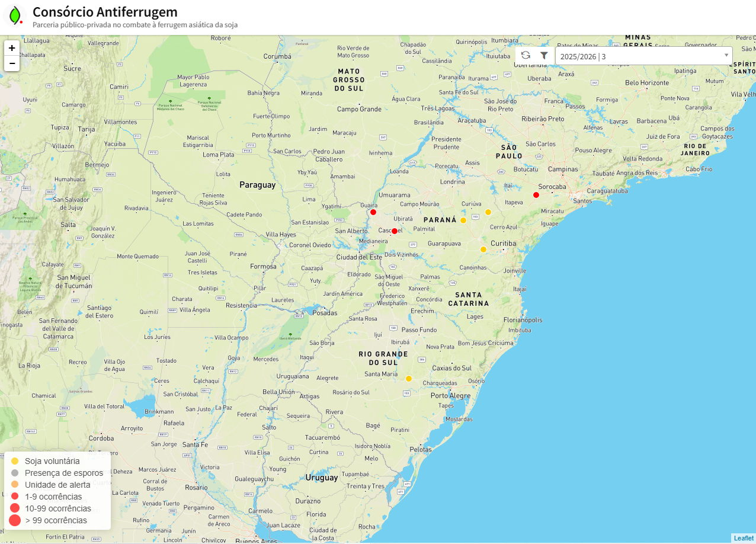Zoom out of the map
The width and height of the screenshot is (756, 544).
coord(12,63)
